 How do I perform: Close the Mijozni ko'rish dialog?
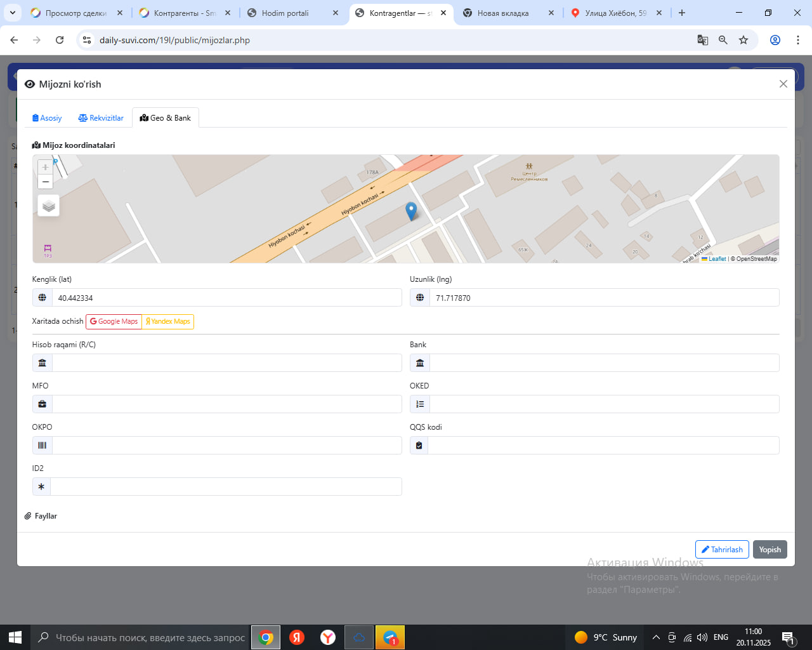tap(783, 84)
